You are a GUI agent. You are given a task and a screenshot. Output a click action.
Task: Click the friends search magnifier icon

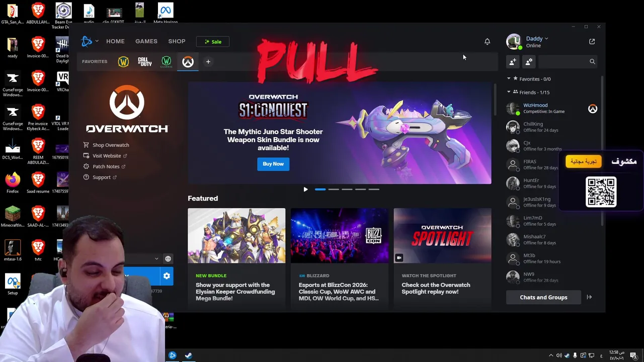pyautogui.click(x=592, y=61)
